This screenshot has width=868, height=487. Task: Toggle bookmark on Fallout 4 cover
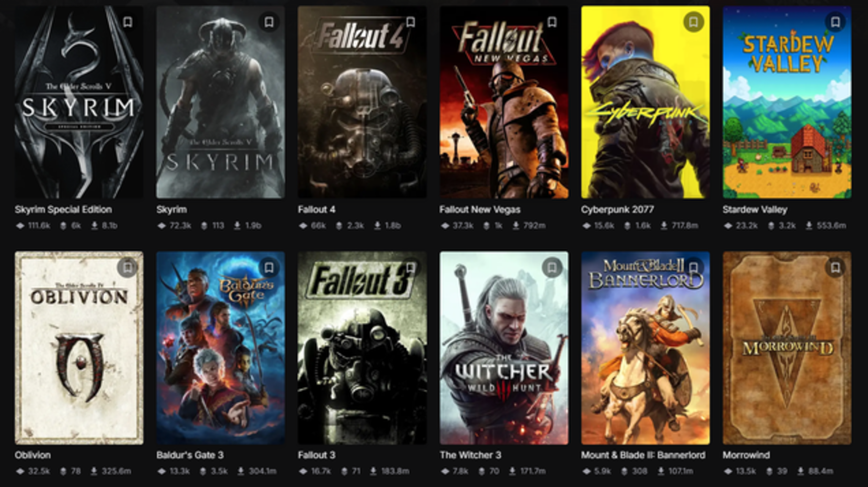pos(410,22)
